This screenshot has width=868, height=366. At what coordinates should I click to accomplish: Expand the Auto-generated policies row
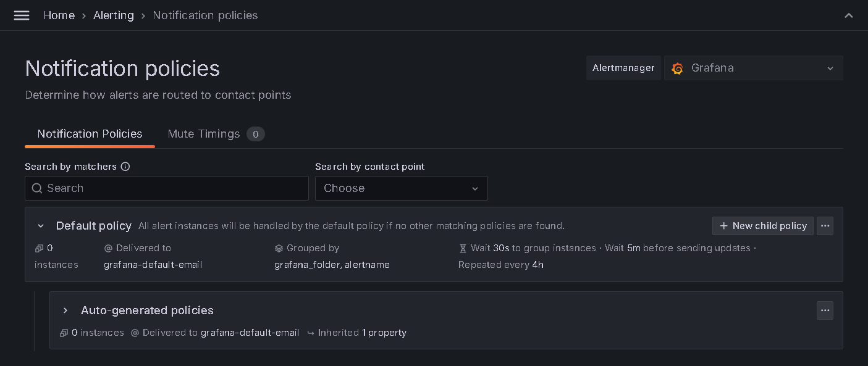pos(65,310)
